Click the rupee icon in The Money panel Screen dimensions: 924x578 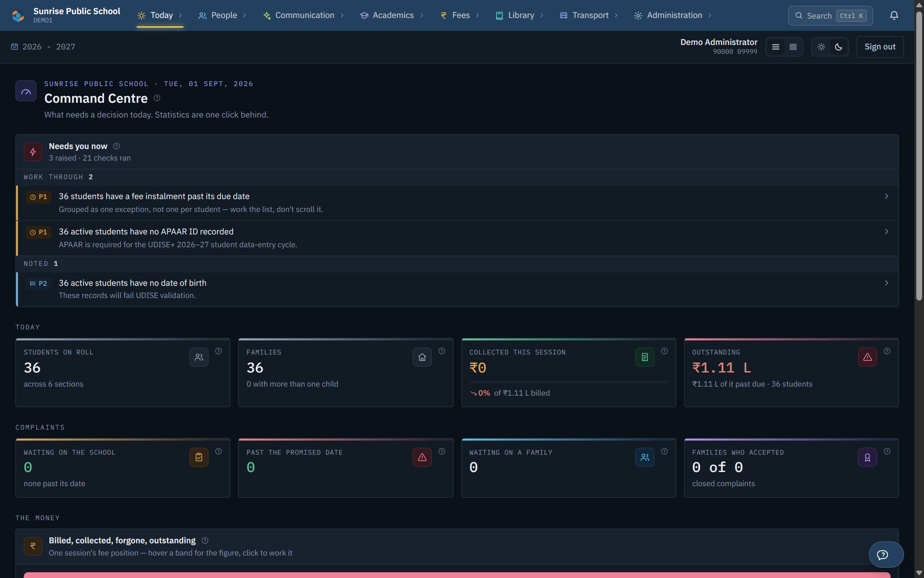(33, 546)
